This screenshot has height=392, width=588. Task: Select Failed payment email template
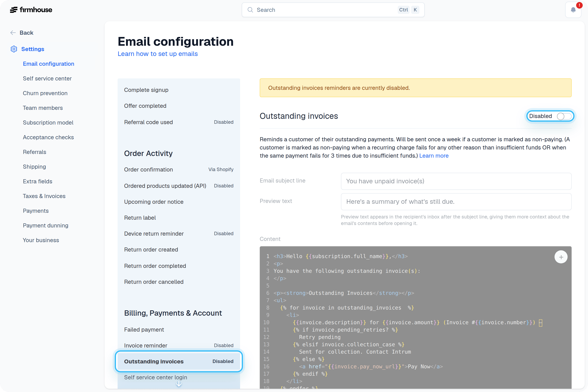click(179, 330)
